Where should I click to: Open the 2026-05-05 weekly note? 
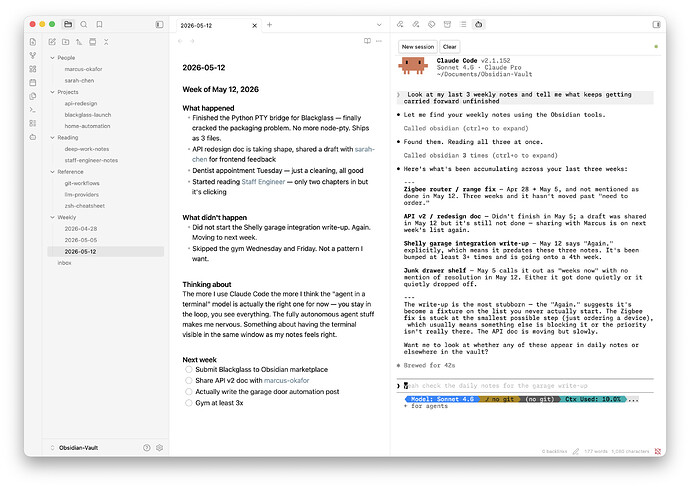click(x=81, y=240)
